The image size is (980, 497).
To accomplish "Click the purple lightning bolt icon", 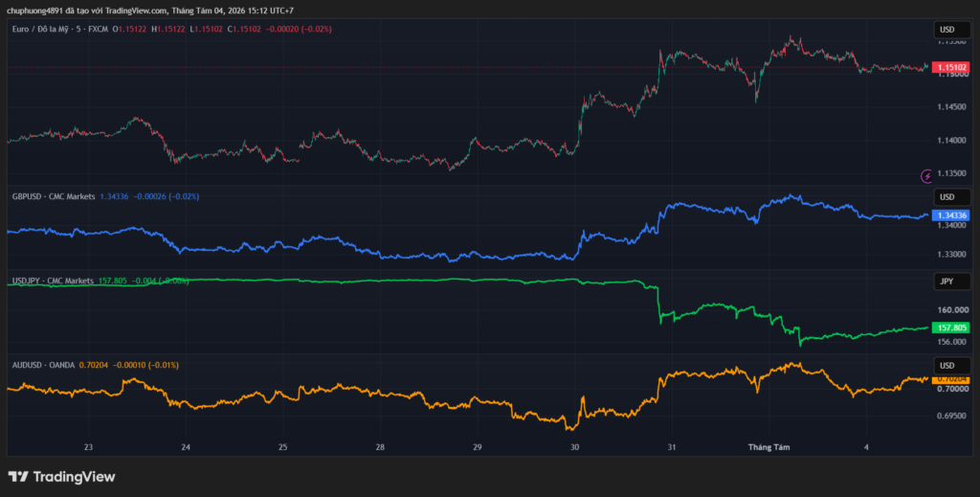I will [x=926, y=176].
